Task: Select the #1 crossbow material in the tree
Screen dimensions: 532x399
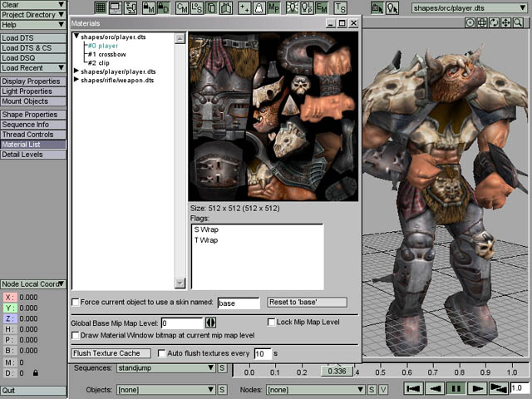Action: (105, 54)
